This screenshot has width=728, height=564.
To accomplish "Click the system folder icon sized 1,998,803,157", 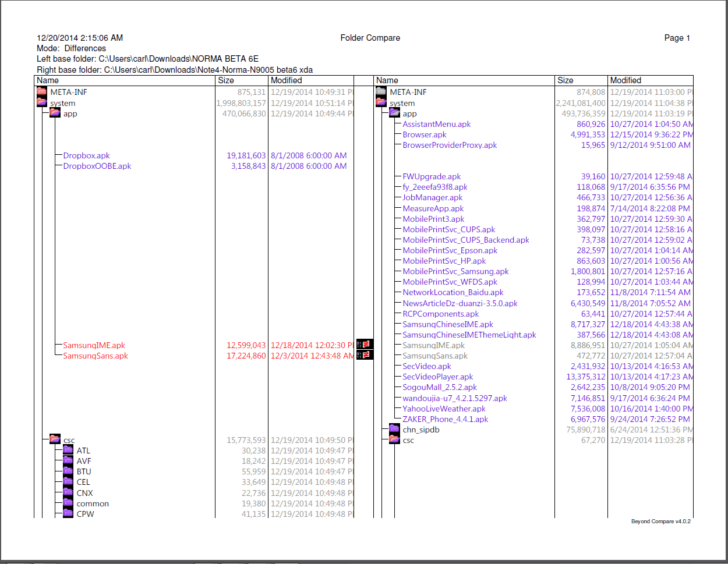I will point(42,102).
